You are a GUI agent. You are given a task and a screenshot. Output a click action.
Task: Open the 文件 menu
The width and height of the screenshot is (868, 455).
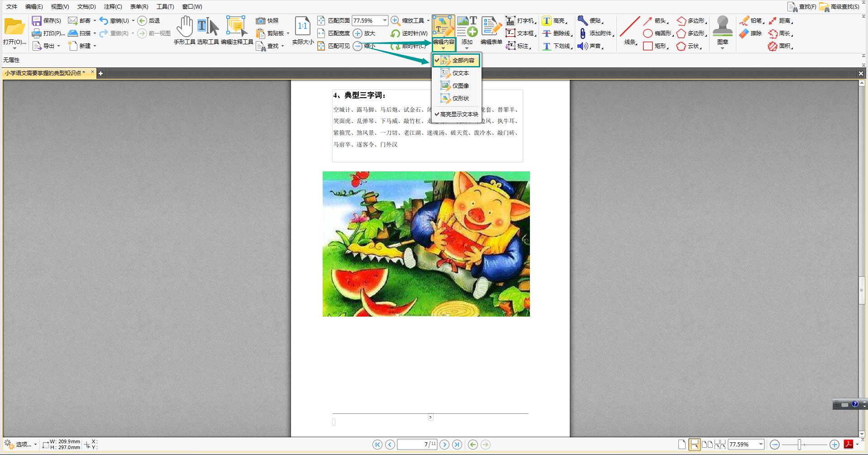[12, 7]
